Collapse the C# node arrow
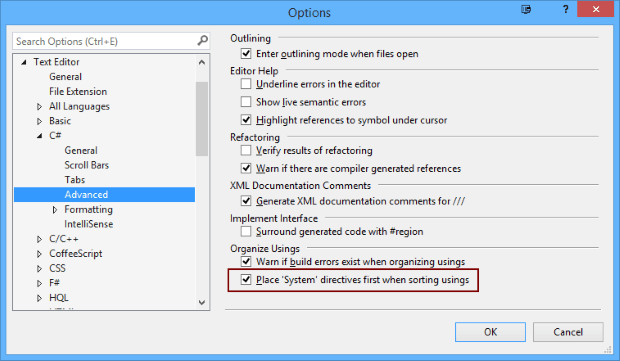Screen dimensions: 620x361 40,136
